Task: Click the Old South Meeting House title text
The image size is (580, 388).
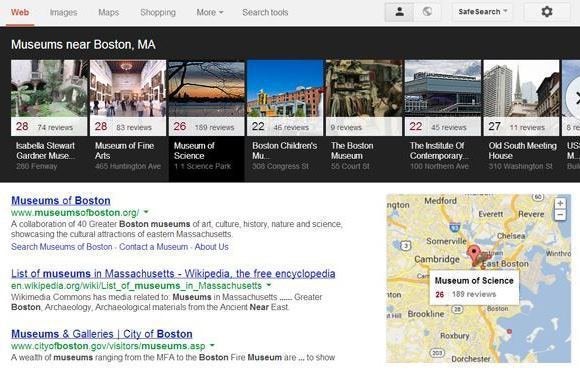Action: tap(522, 151)
